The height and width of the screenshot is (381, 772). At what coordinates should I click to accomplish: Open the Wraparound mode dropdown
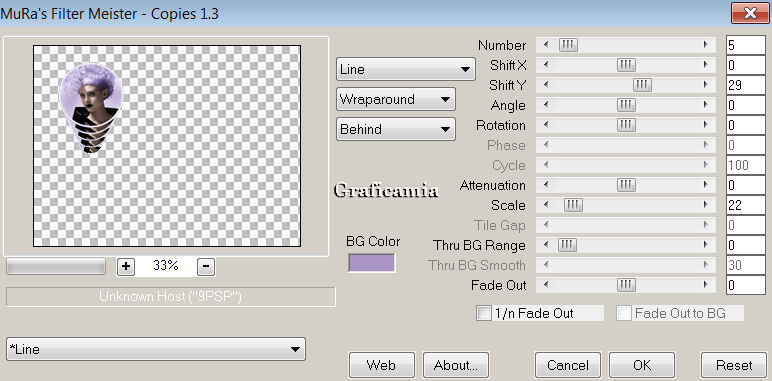pos(396,99)
